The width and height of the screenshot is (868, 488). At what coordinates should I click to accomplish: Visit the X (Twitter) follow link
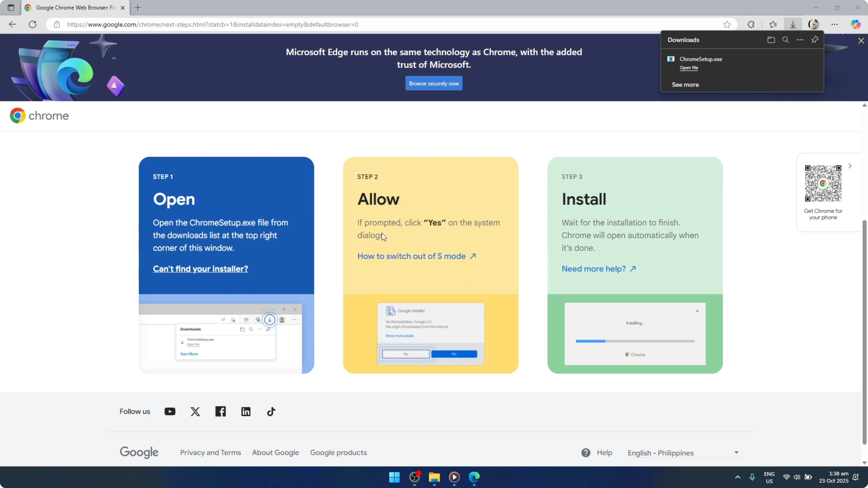(195, 412)
